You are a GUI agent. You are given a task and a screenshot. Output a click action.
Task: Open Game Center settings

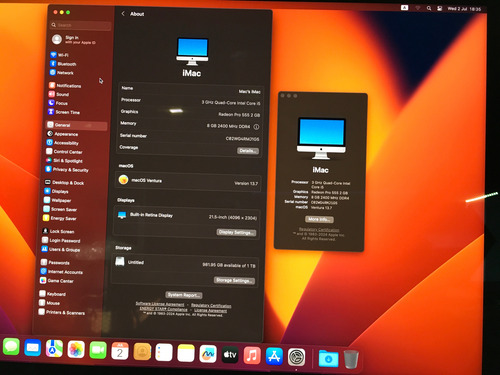57,281
